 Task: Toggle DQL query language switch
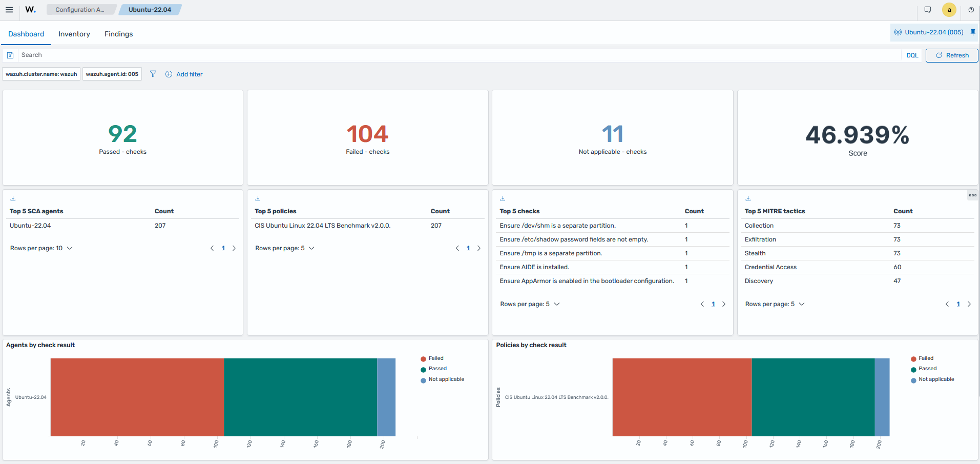pos(912,55)
